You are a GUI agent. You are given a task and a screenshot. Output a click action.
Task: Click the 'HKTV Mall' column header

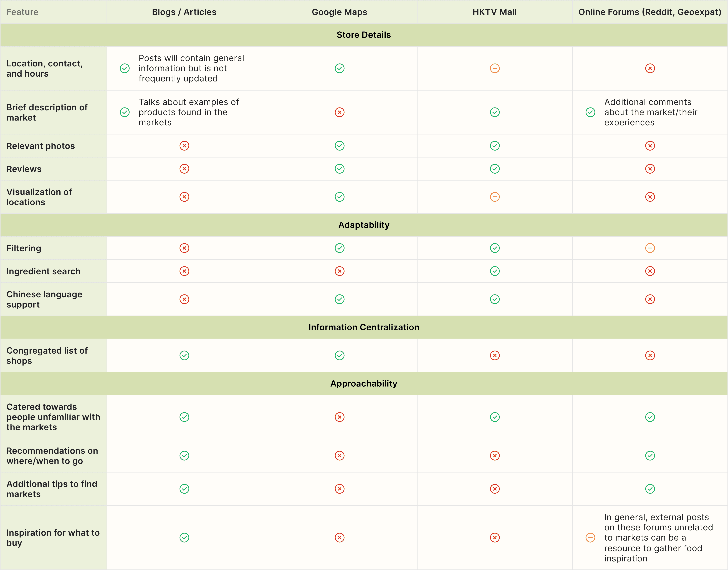[495, 12]
